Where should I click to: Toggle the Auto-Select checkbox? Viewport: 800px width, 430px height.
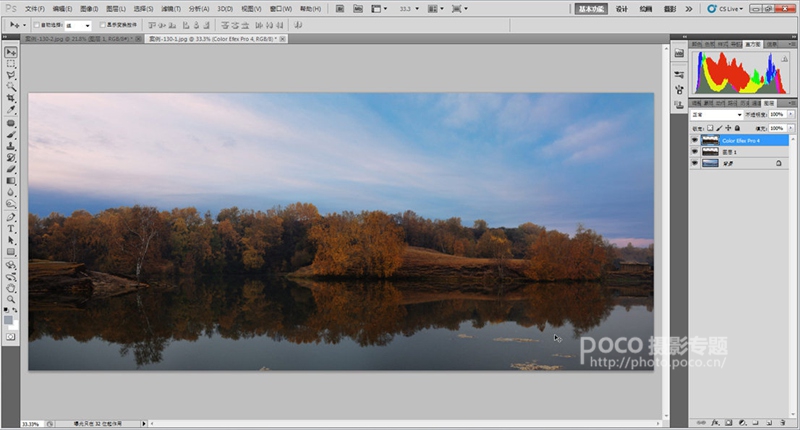[37, 25]
